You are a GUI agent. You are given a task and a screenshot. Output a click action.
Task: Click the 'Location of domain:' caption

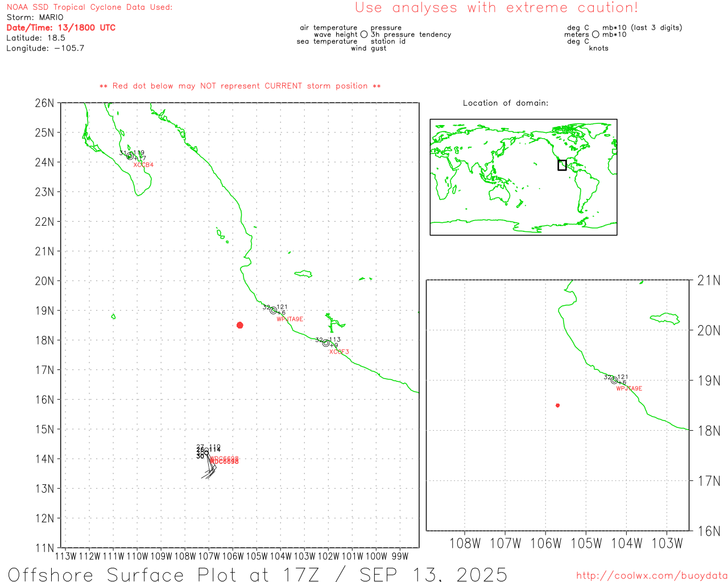pyautogui.click(x=506, y=103)
